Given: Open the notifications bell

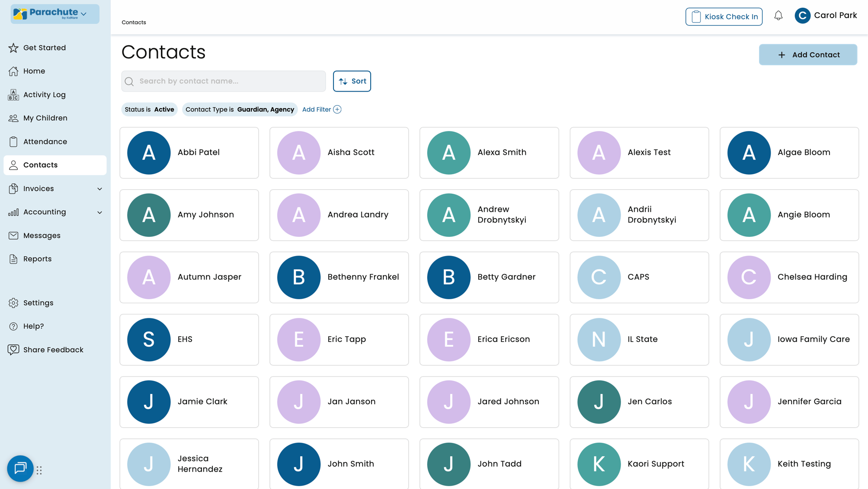Looking at the screenshot, I should click(x=778, y=16).
